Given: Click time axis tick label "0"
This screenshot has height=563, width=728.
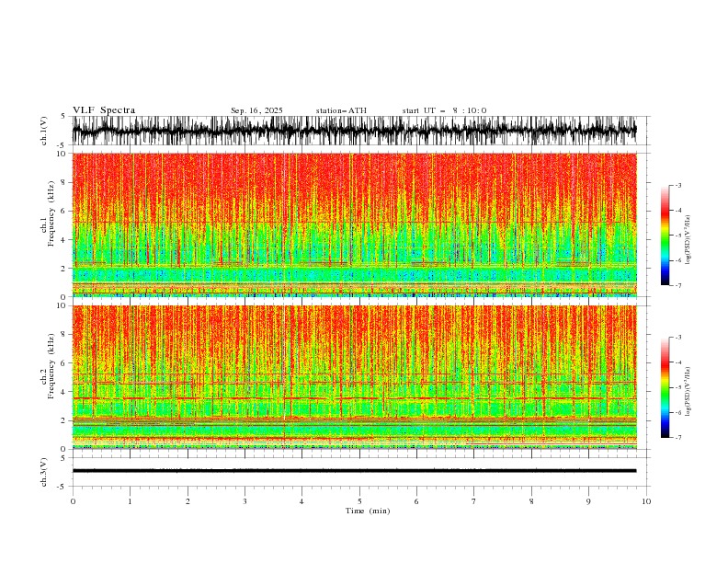Looking at the screenshot, I should [x=73, y=501].
